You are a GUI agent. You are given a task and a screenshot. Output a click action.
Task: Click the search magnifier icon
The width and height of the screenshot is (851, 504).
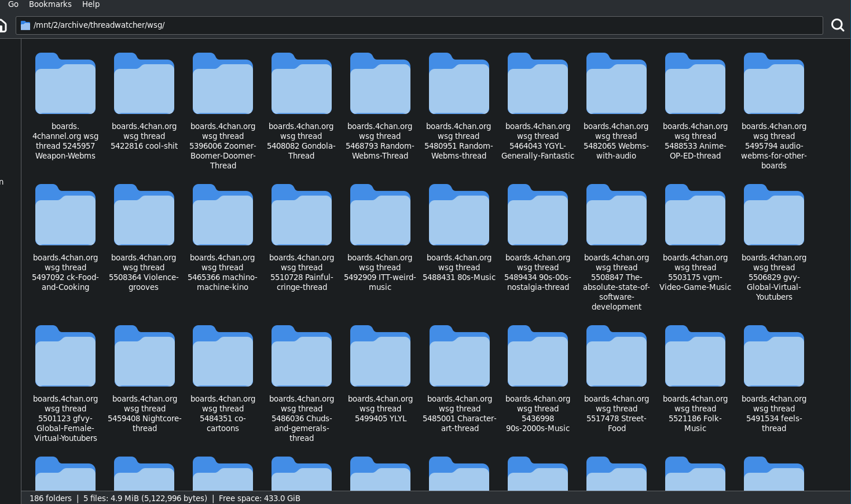pos(837,25)
